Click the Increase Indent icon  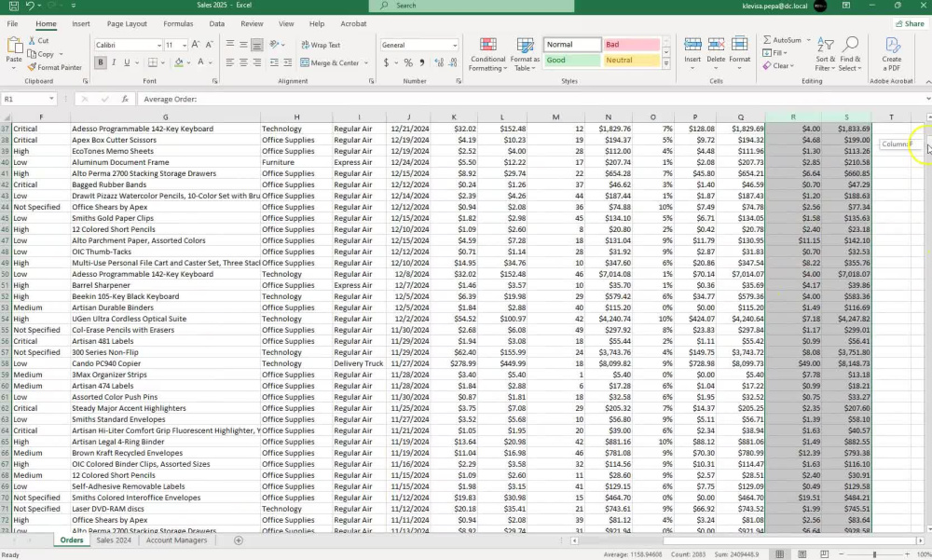288,62
